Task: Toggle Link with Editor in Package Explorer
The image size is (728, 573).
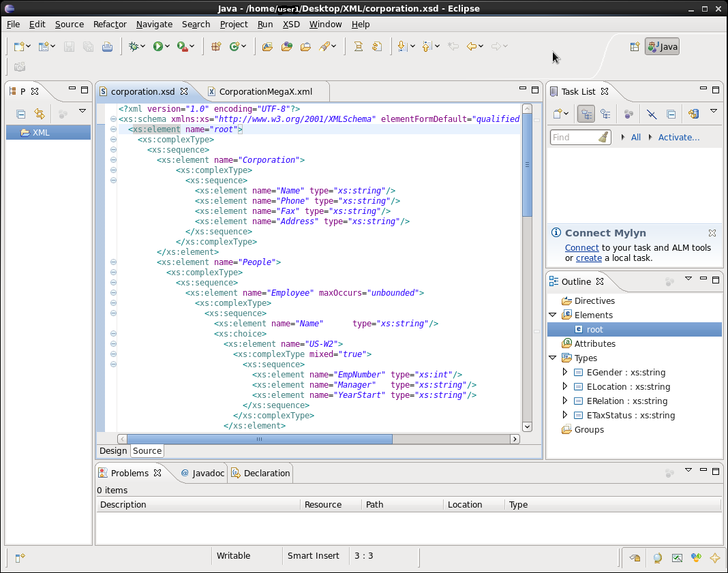Action: [x=40, y=114]
